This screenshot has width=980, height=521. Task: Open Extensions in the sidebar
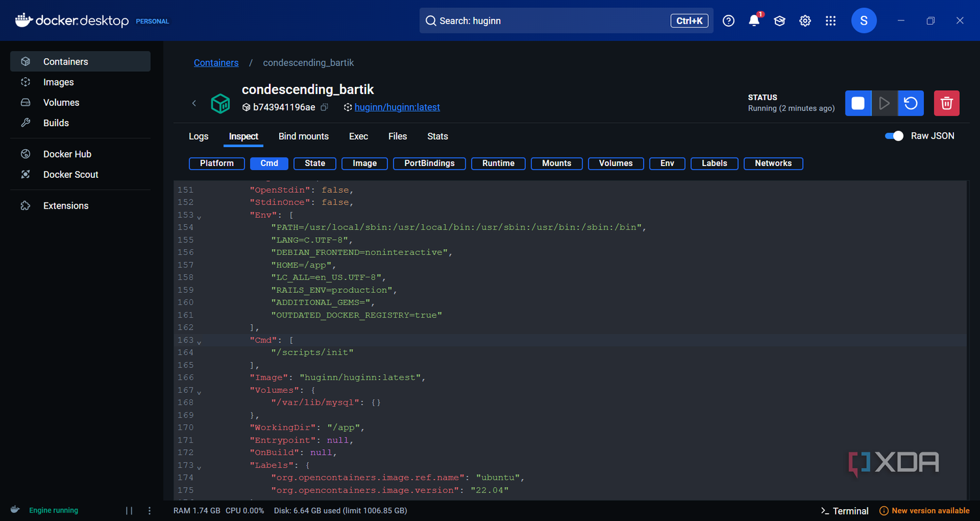tap(80, 205)
